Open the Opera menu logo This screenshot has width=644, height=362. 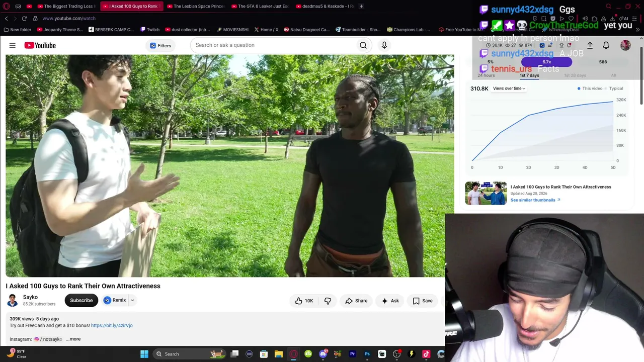click(x=6, y=6)
